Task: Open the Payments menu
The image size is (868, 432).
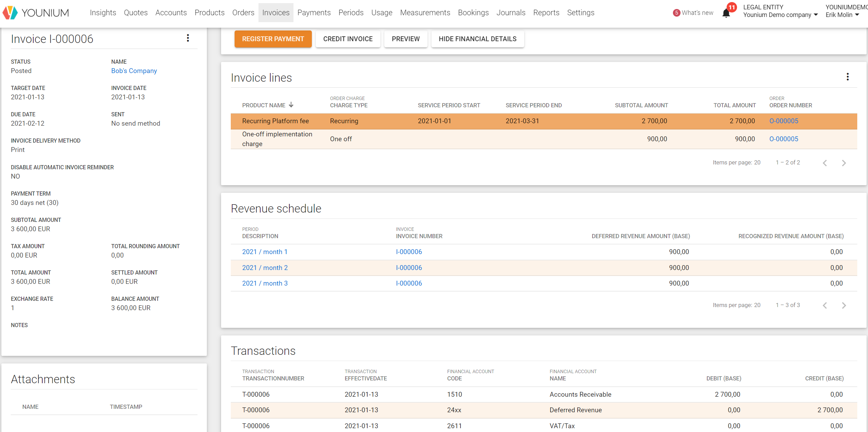Action: click(x=314, y=13)
